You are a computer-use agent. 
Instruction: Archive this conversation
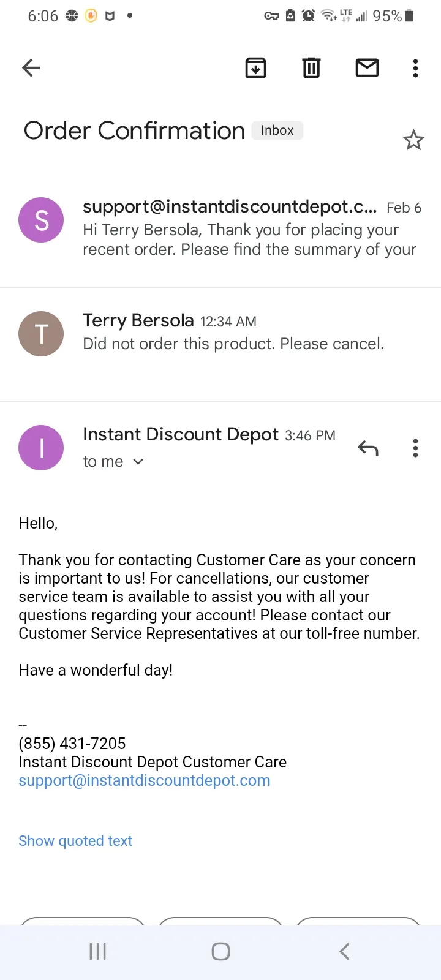[255, 67]
